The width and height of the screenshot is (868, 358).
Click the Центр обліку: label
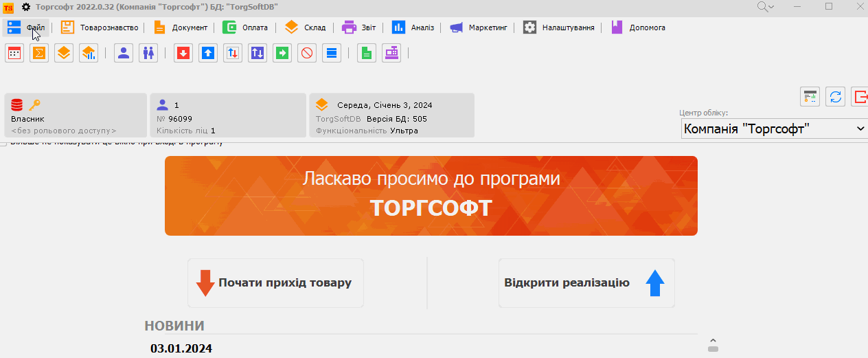click(x=704, y=113)
